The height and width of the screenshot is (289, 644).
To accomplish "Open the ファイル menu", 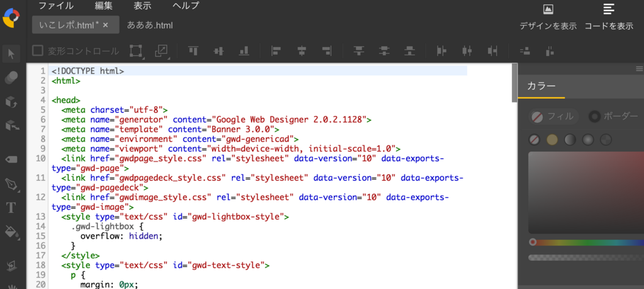I will (56, 5).
